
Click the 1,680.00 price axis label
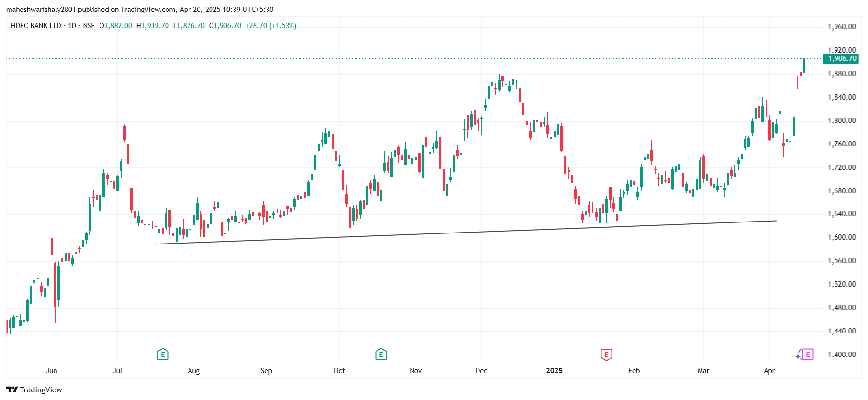point(842,191)
